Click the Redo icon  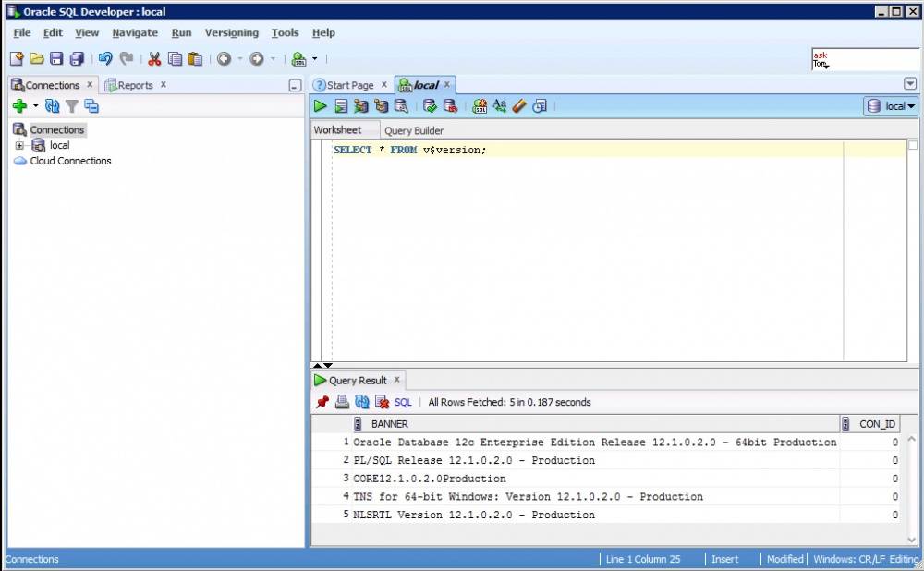point(126,58)
